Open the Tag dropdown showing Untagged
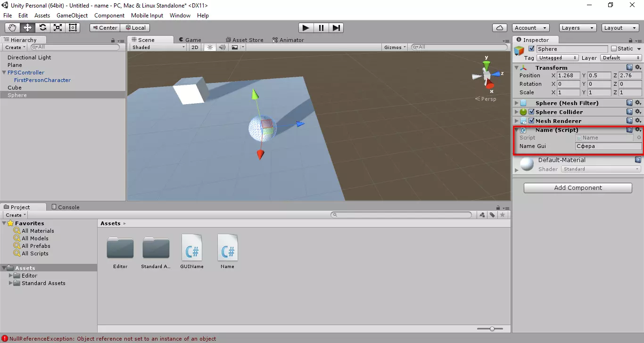 [x=558, y=58]
